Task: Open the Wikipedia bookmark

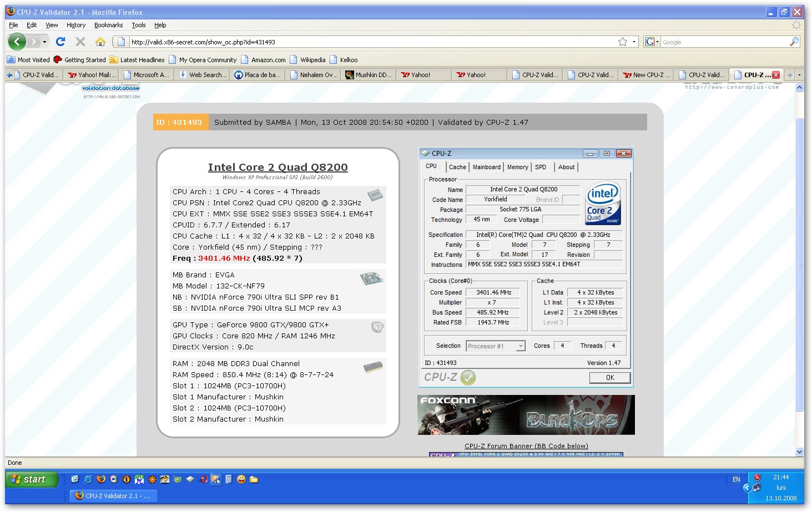Action: tap(307, 60)
